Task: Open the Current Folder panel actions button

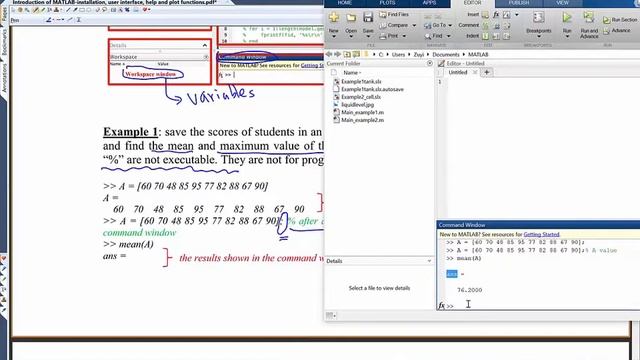Action: click(430, 63)
